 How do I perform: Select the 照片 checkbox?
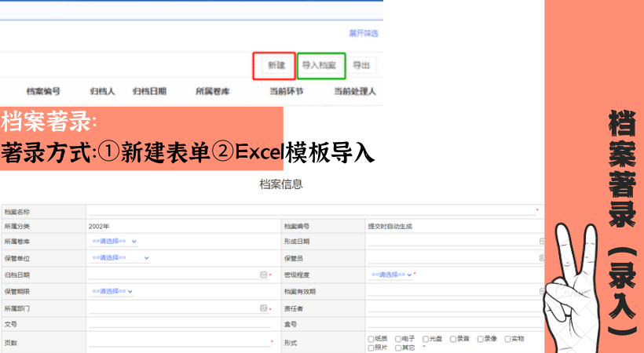pos(371,348)
